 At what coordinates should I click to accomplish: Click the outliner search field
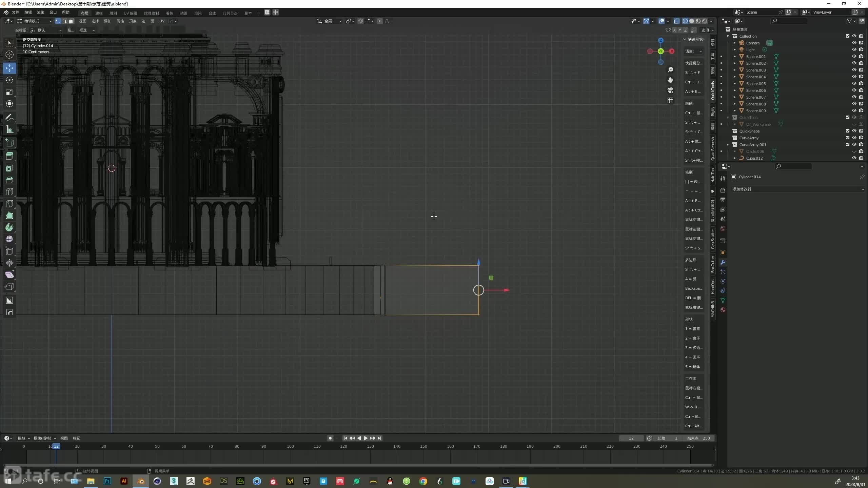pyautogui.click(x=789, y=21)
